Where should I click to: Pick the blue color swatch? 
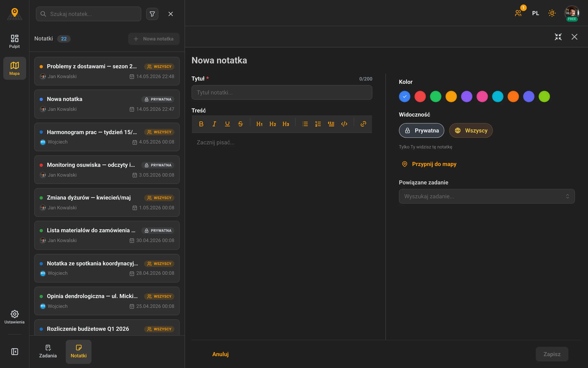tap(404, 97)
